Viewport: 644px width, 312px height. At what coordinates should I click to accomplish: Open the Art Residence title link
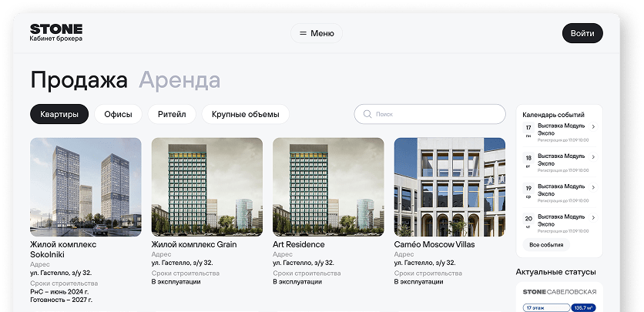click(299, 244)
